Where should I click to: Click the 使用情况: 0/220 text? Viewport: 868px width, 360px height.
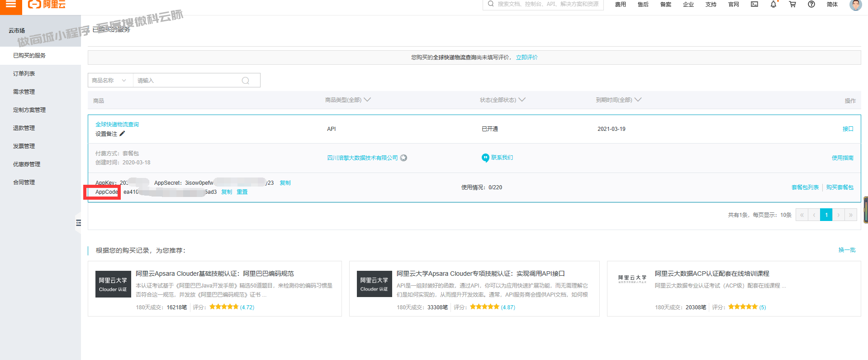[x=481, y=187]
